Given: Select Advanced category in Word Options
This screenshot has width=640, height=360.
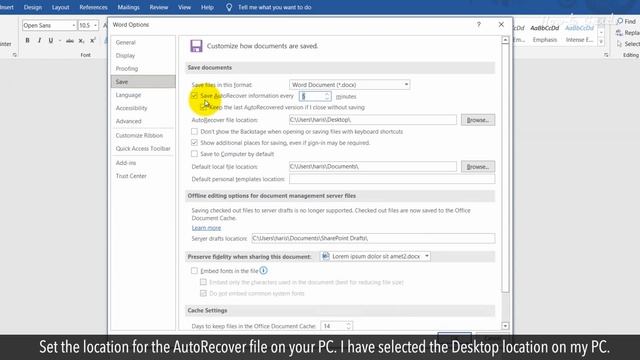Looking at the screenshot, I should 129,121.
